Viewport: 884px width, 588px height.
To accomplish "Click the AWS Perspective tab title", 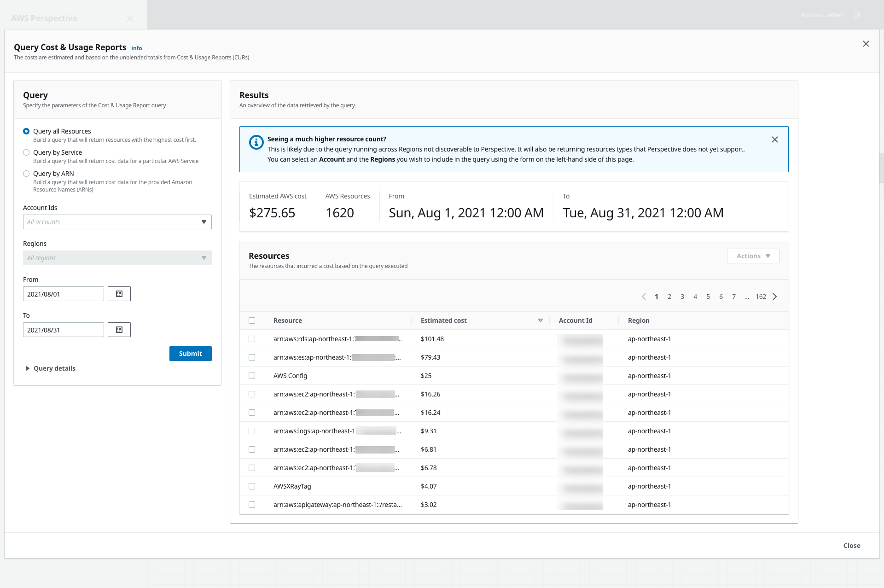I will coord(44,18).
